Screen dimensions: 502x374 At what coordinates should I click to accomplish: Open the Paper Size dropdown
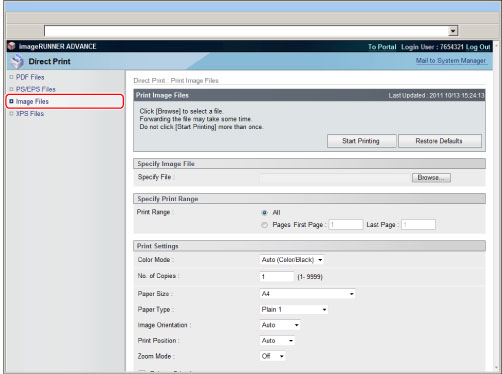pos(307,294)
